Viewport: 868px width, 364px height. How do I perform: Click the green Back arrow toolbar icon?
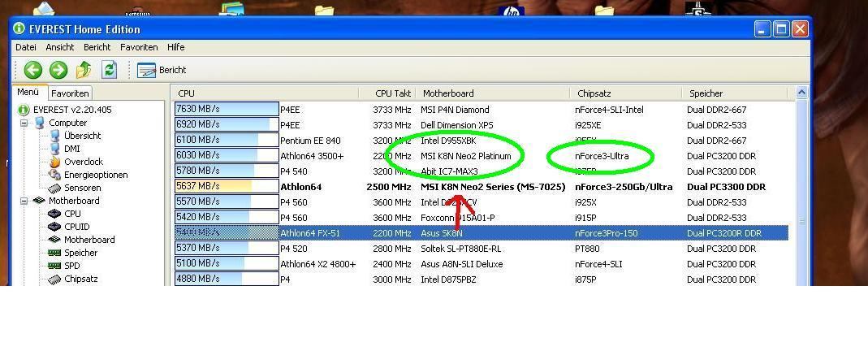tap(33, 70)
